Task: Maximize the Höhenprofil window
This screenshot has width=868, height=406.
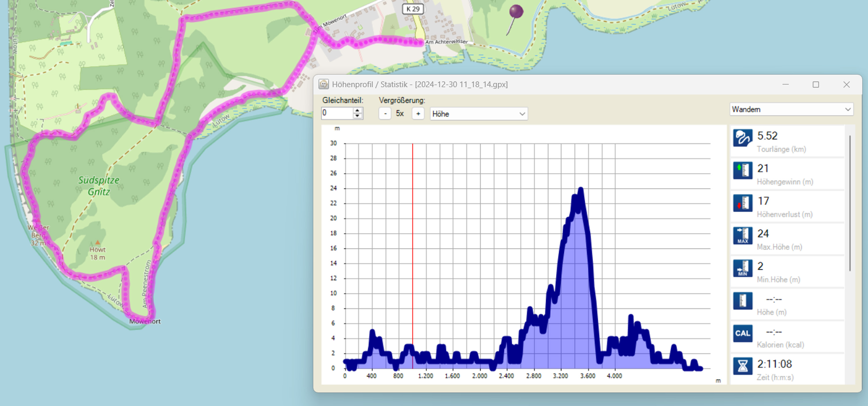Action: click(816, 84)
